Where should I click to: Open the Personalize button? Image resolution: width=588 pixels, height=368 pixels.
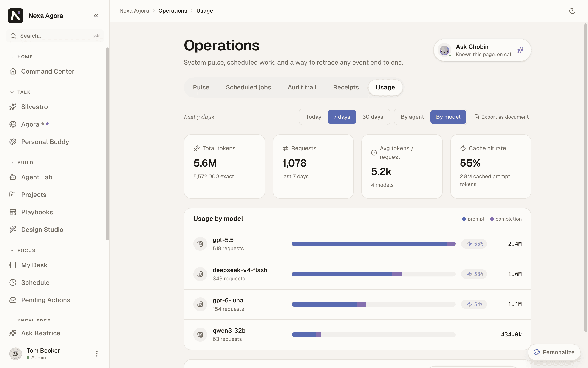554,352
